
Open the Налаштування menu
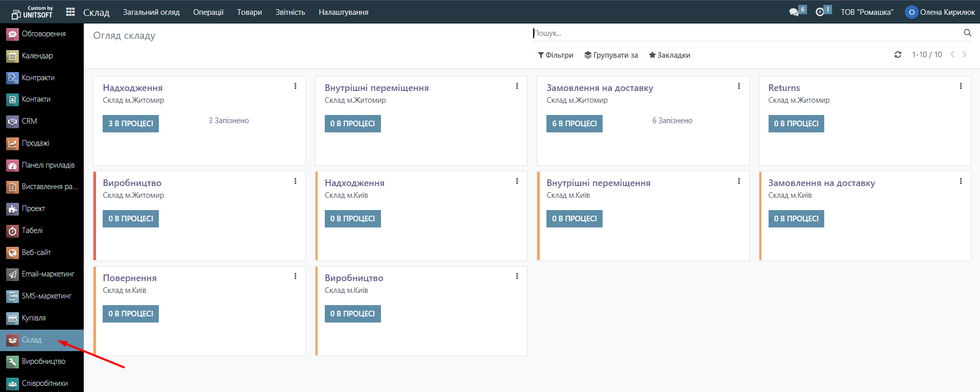point(343,12)
